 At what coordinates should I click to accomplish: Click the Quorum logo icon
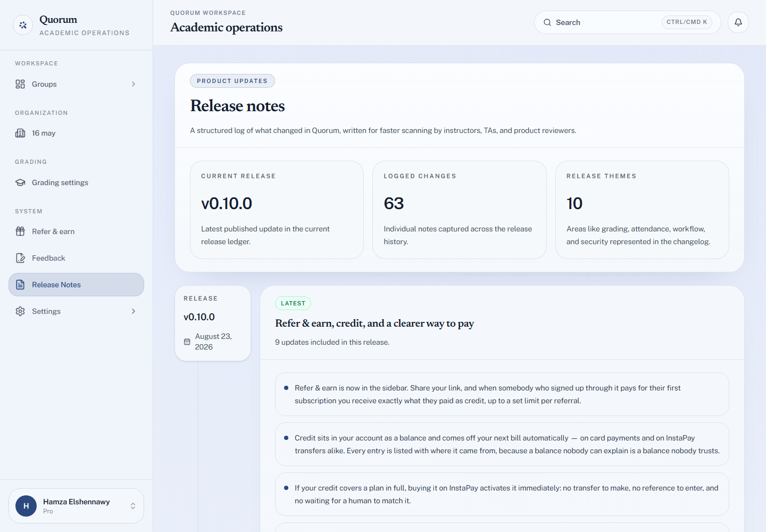pos(23,25)
